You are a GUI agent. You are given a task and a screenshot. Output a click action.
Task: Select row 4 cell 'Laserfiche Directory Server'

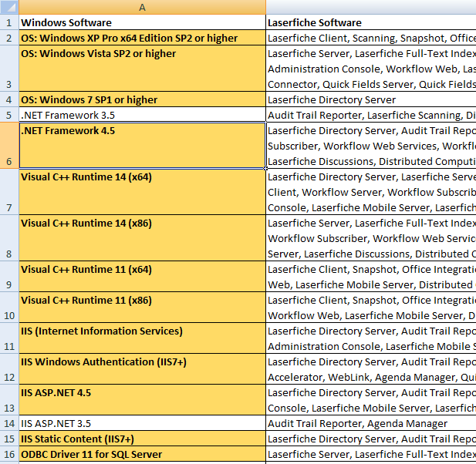tap(371, 99)
